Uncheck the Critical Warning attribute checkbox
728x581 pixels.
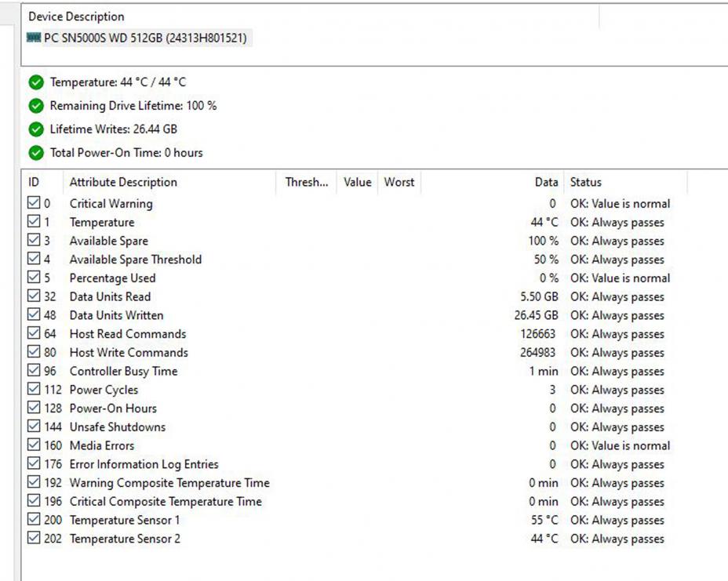click(x=34, y=204)
